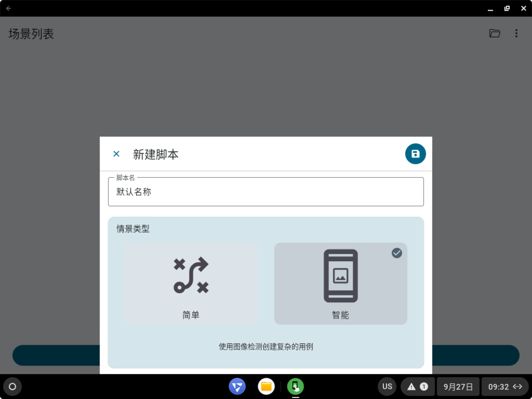Screen dimensions: 532x399
Task: Open the warning notification badge in the tray
Action: coord(418,387)
